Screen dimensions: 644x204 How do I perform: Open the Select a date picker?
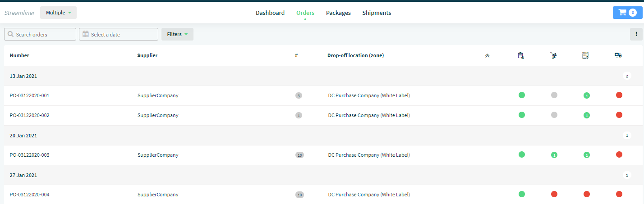(x=119, y=34)
